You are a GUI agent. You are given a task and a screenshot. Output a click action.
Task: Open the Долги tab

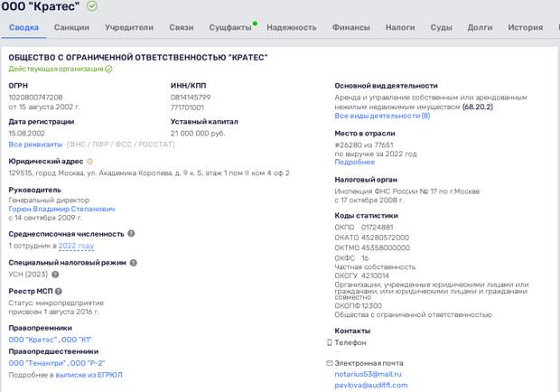[480, 27]
